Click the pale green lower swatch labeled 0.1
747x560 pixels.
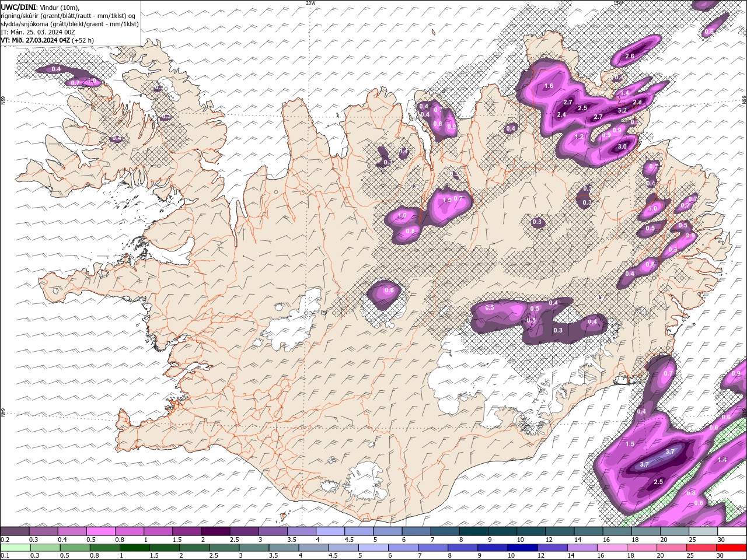pos(15,548)
